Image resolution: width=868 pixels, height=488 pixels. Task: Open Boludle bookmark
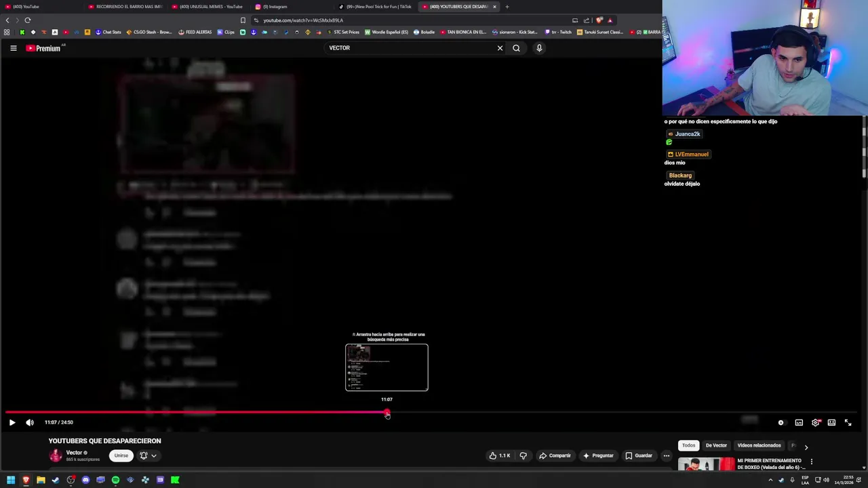point(424,32)
